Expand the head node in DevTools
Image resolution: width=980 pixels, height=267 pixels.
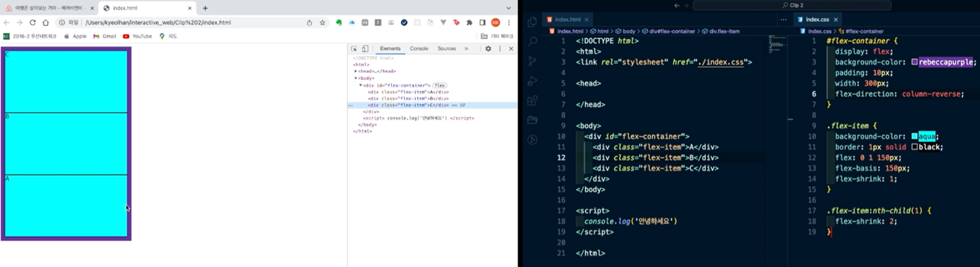[356, 71]
